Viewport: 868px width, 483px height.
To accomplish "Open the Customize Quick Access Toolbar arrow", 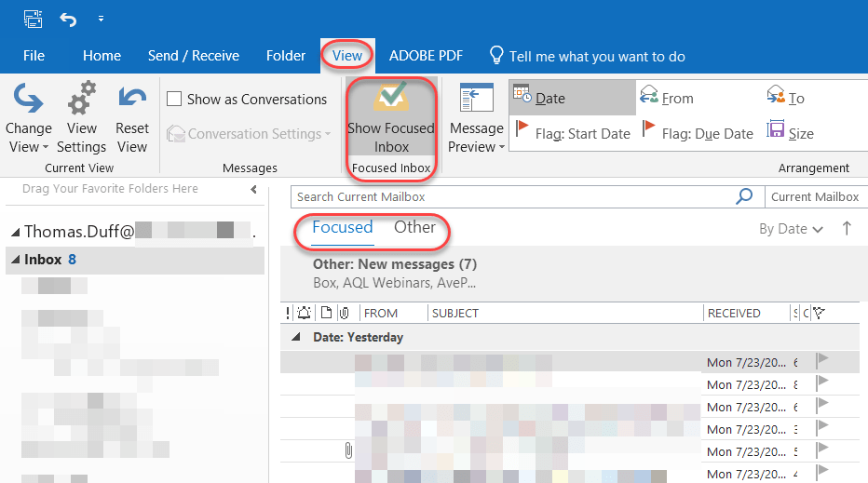I will point(101,19).
